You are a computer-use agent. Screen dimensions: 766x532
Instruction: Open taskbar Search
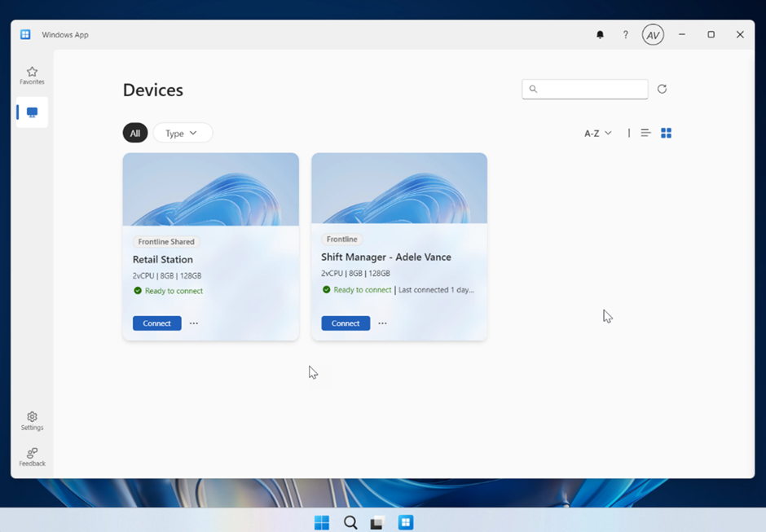350,522
